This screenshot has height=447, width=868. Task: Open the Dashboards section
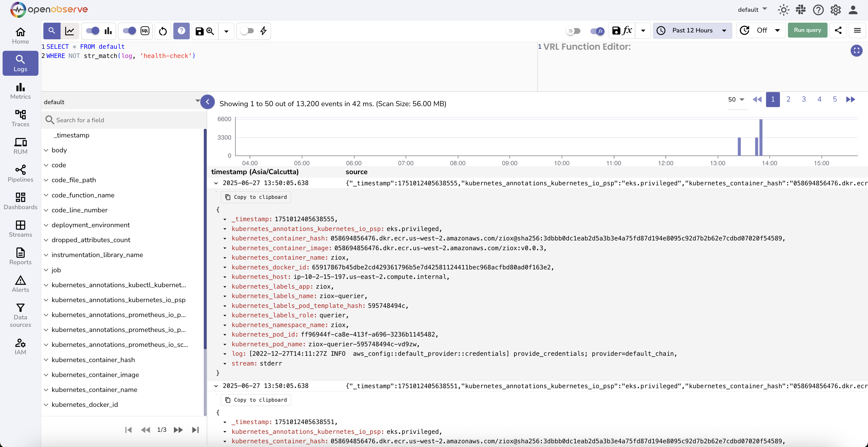click(x=20, y=201)
